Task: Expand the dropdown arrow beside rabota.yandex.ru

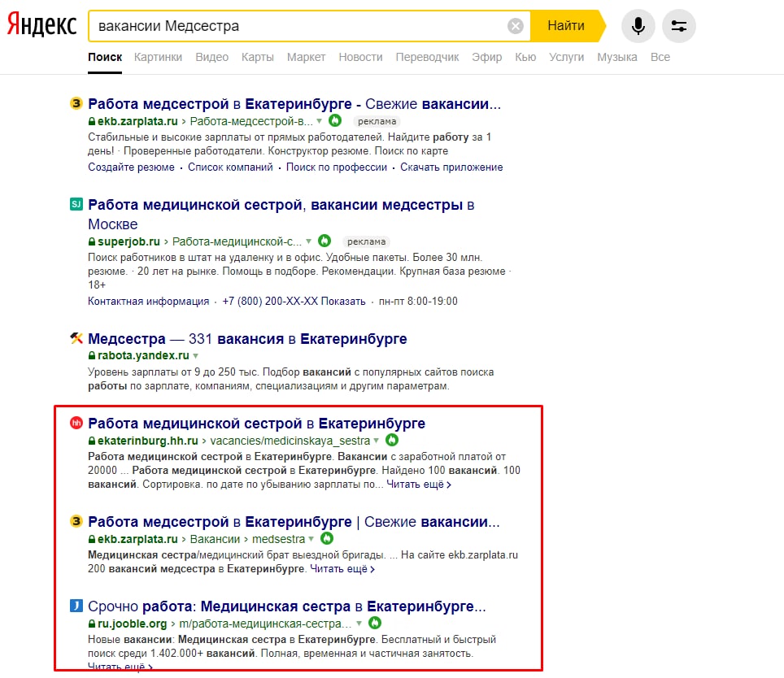Action: point(195,356)
